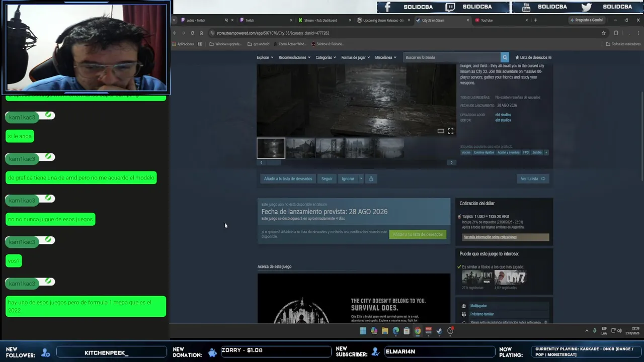This screenshot has height=362, width=644.
Task: Open the Préstamo familiar feature link
Action: (x=482, y=314)
